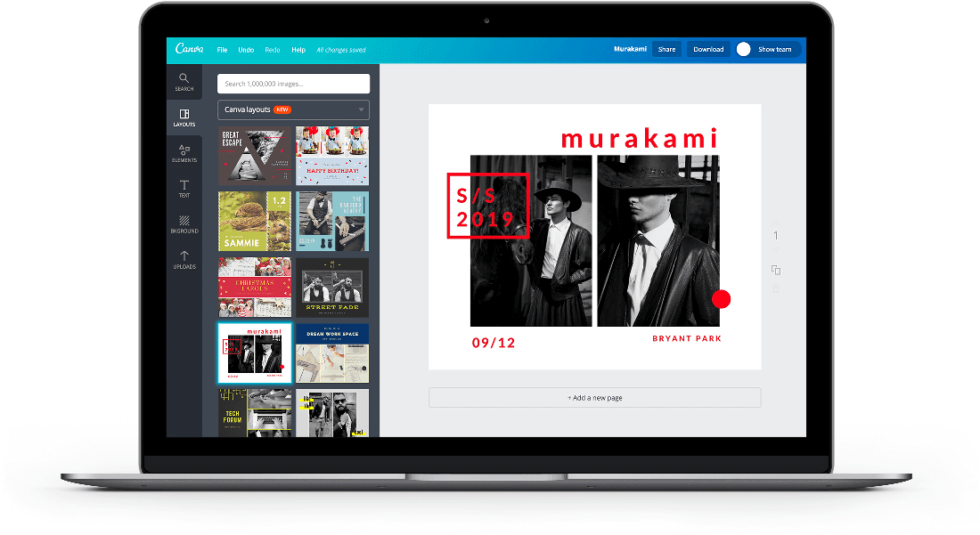
Task: Open the Search panel in the sidebar
Action: point(184,82)
